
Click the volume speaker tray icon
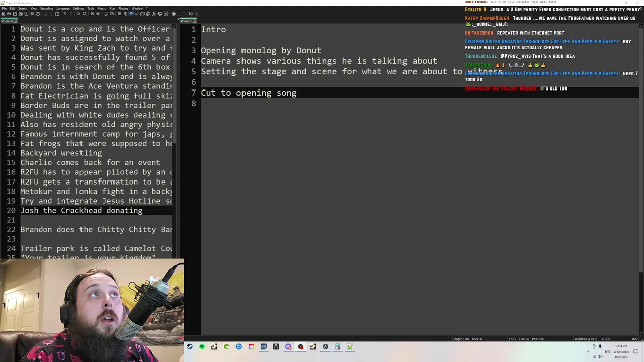point(600,356)
